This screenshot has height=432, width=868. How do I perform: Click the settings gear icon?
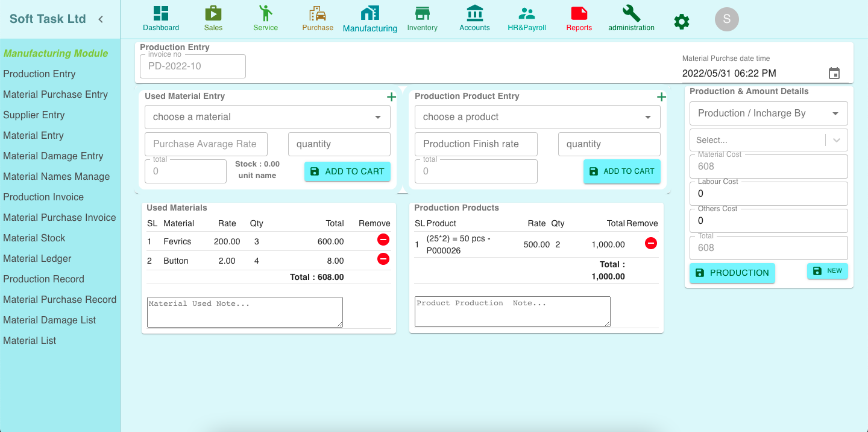tap(681, 20)
